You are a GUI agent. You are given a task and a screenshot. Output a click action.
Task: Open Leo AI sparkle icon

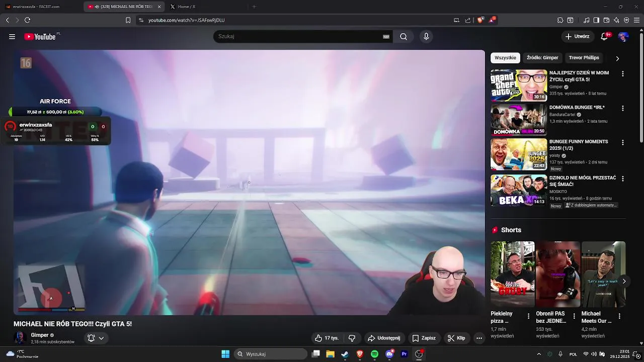click(616, 20)
